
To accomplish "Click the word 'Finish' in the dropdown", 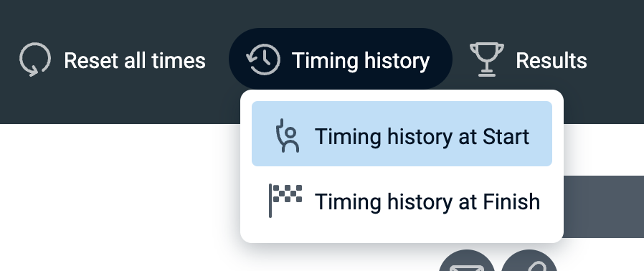I will pos(511,201).
